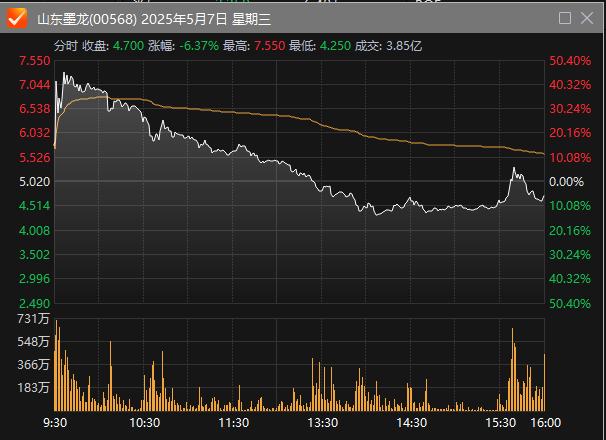Click the 6.538 price axis label
The height and width of the screenshot is (440, 606).
pyautogui.click(x=35, y=109)
